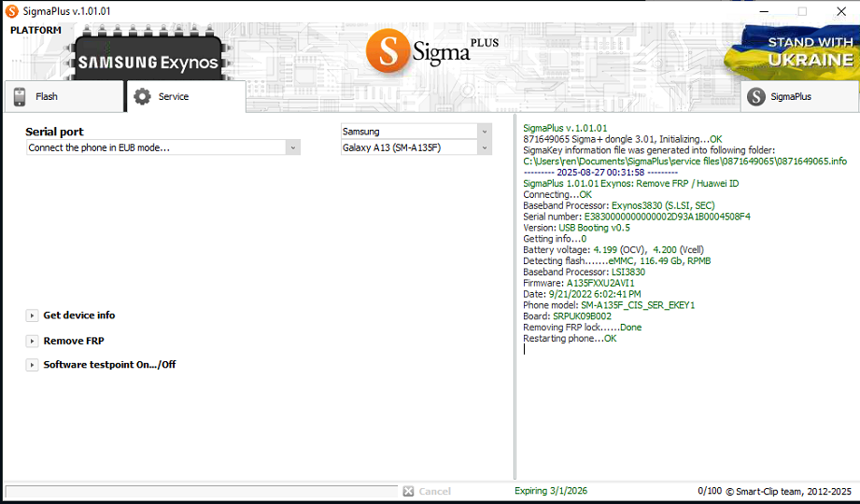Image resolution: width=860 pixels, height=504 pixels.
Task: Expand the Remove FRP arrow
Action: coord(32,341)
